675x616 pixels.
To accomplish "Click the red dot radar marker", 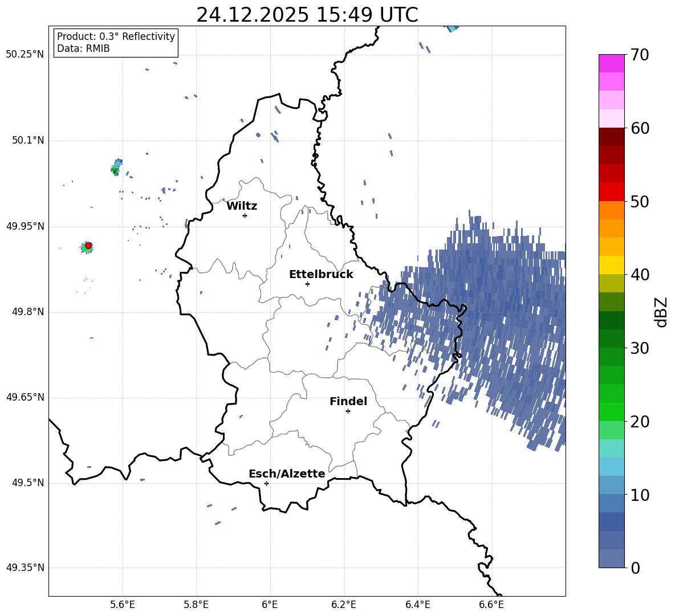I will (x=88, y=246).
